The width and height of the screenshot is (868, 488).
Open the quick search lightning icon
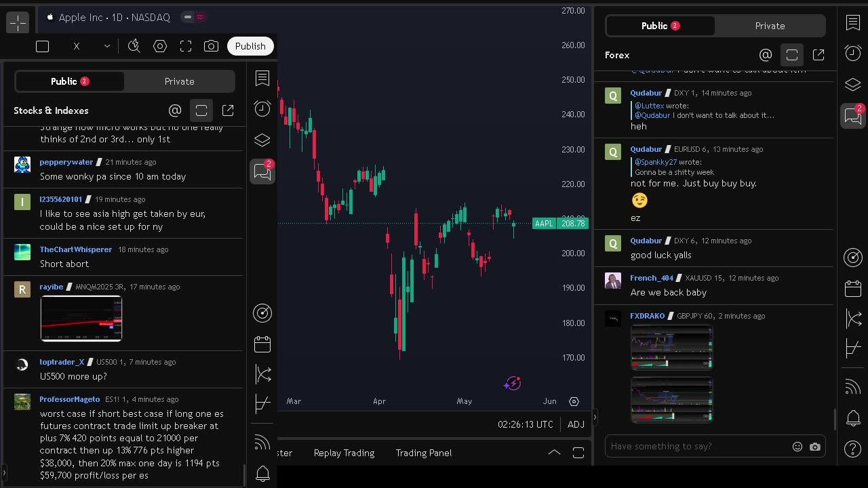point(134,46)
